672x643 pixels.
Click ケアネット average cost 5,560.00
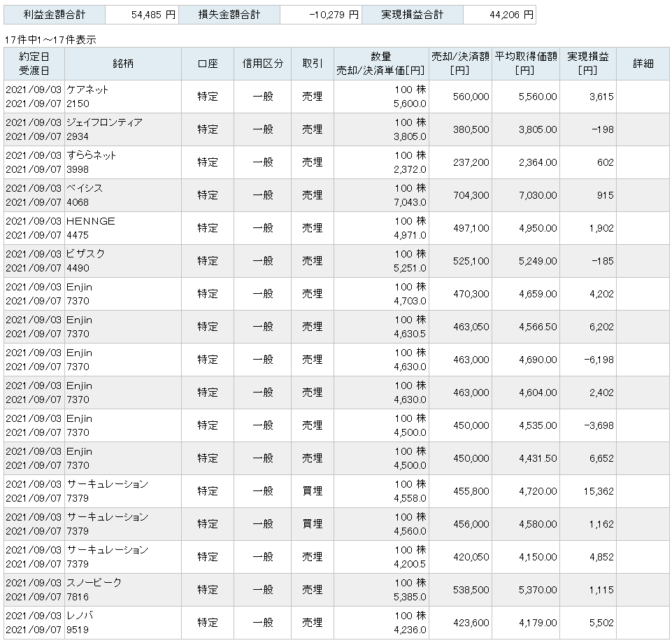coord(538,97)
